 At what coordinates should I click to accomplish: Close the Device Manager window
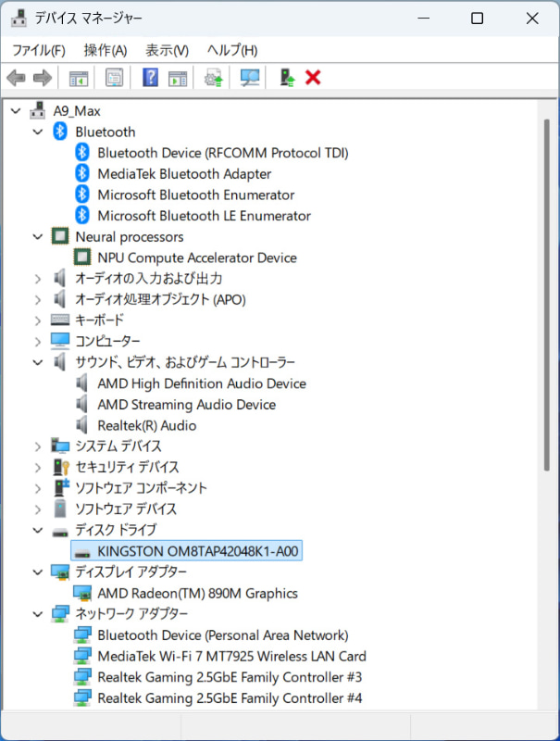(532, 18)
